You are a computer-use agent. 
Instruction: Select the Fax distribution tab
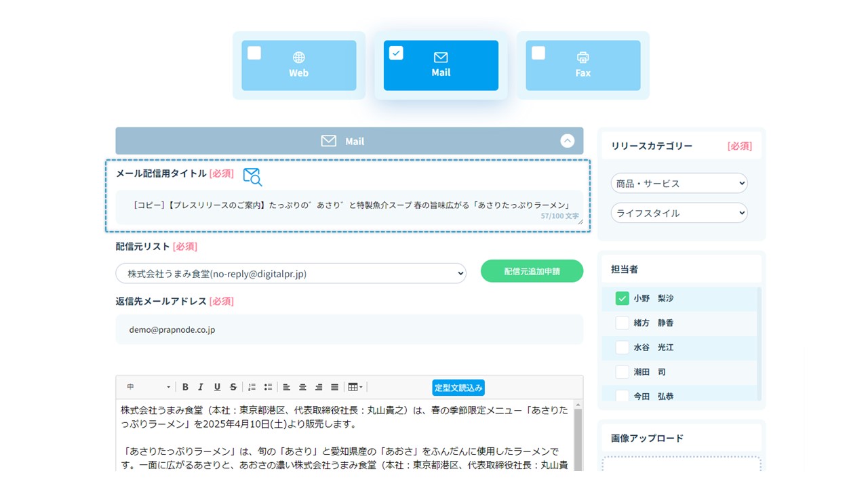click(583, 66)
